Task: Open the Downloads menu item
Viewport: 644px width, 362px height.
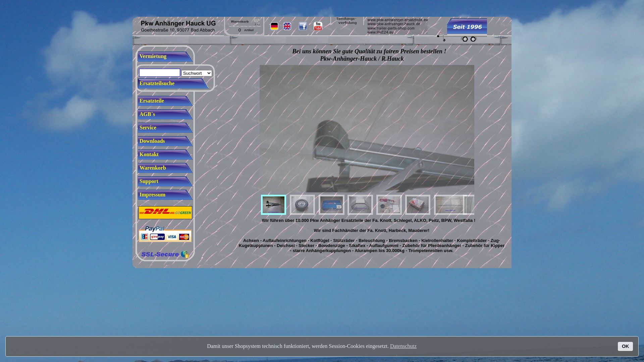Action: point(165,141)
